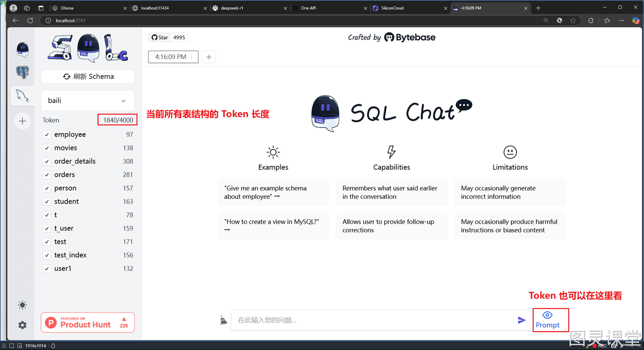Open the options dots on the 4:16:09 PM chat
644x350 pixels.
pyautogui.click(x=192, y=57)
